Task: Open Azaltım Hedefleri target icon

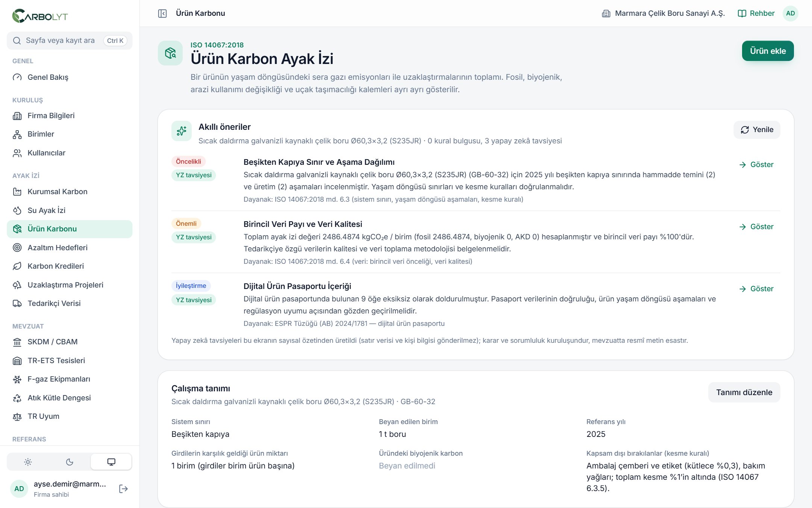Action: 17,248
